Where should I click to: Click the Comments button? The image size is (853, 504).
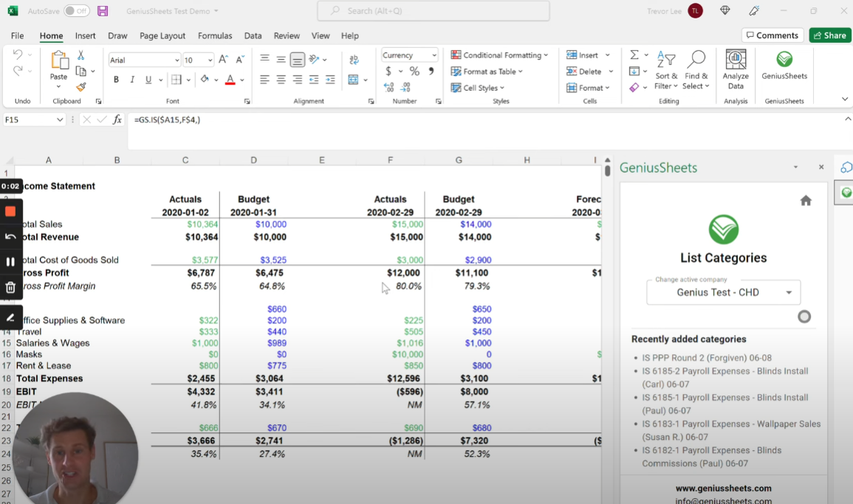pyautogui.click(x=773, y=35)
